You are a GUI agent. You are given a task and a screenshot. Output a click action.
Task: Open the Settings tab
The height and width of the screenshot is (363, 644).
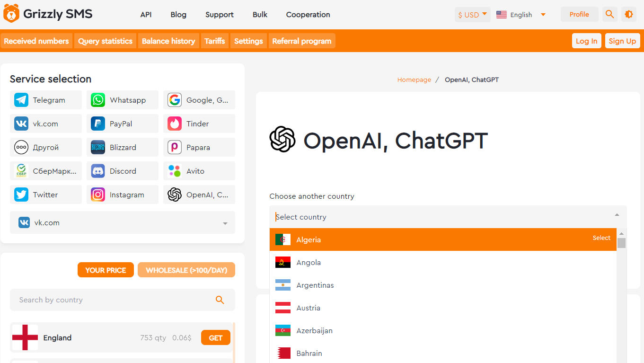[x=248, y=41]
